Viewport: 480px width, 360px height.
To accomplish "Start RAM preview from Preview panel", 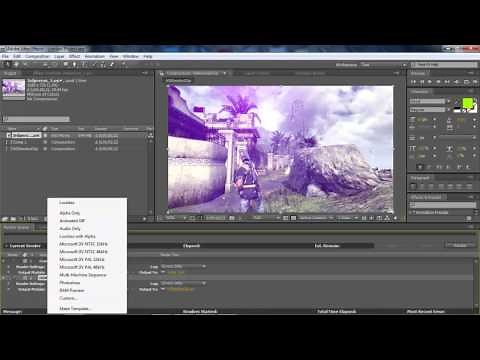I will [475, 82].
